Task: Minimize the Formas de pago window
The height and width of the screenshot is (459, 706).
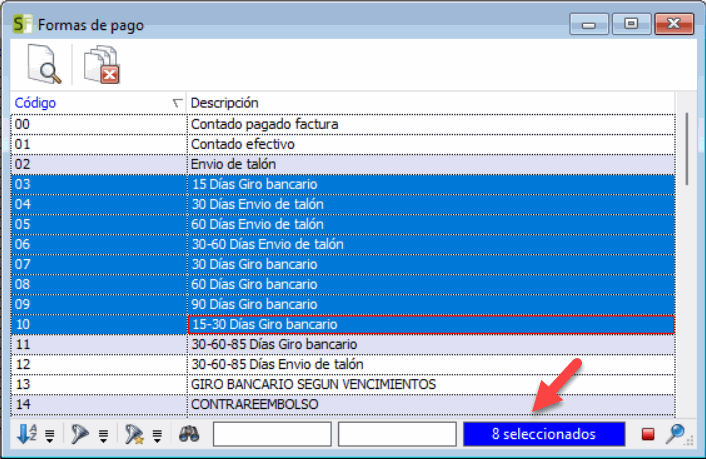Action: (588, 24)
